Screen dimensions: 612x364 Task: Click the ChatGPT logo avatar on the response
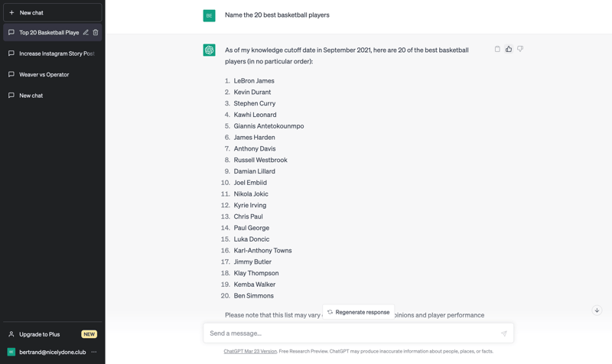(209, 50)
